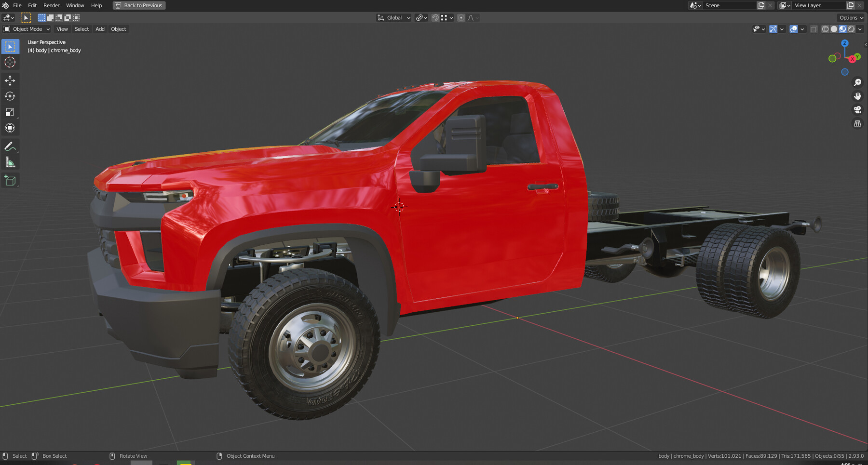The image size is (868, 465).
Task: Pick the Measure tool
Action: click(x=10, y=162)
